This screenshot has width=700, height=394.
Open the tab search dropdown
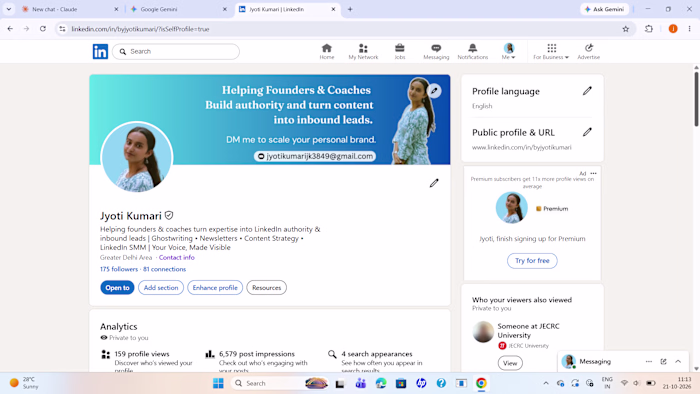tap(8, 9)
